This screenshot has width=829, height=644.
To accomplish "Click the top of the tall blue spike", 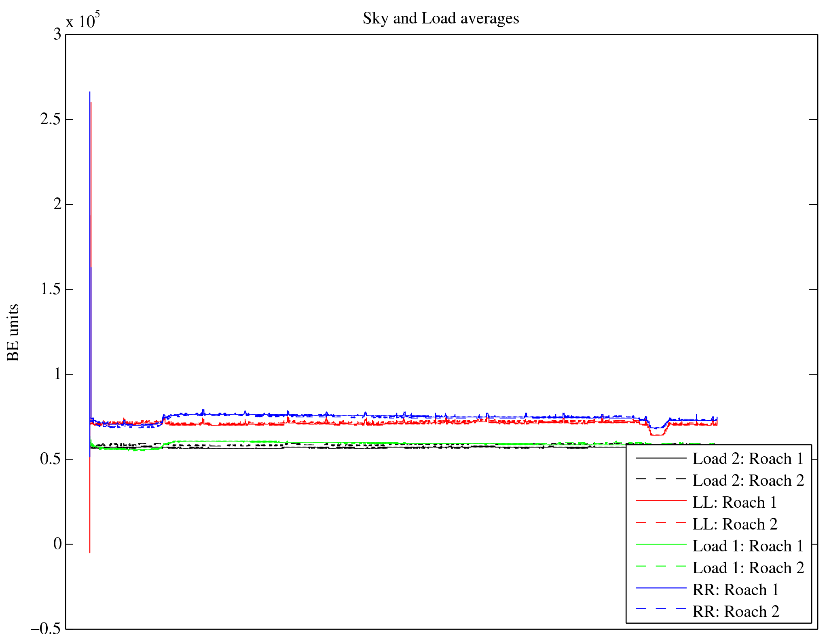I will [90, 93].
